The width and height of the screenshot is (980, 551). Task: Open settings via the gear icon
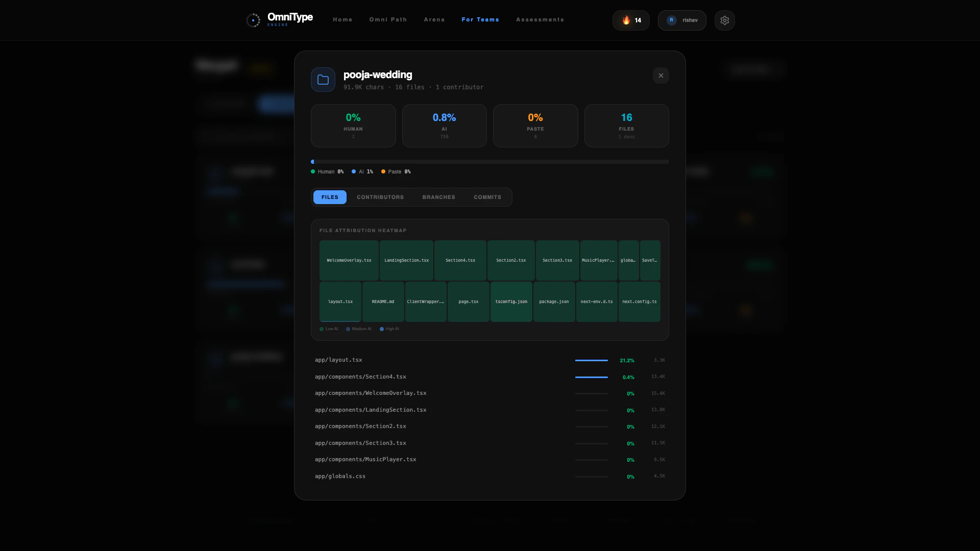coord(724,20)
